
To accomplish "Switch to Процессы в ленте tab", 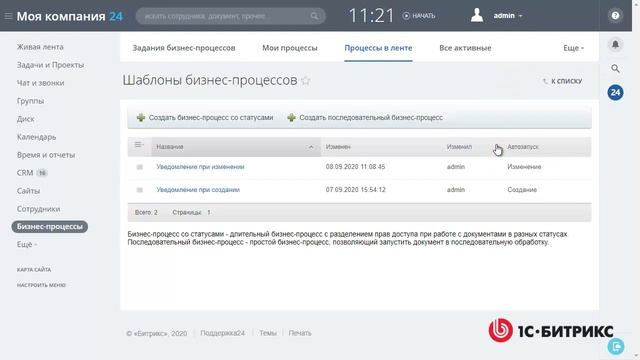I will (x=378, y=48).
